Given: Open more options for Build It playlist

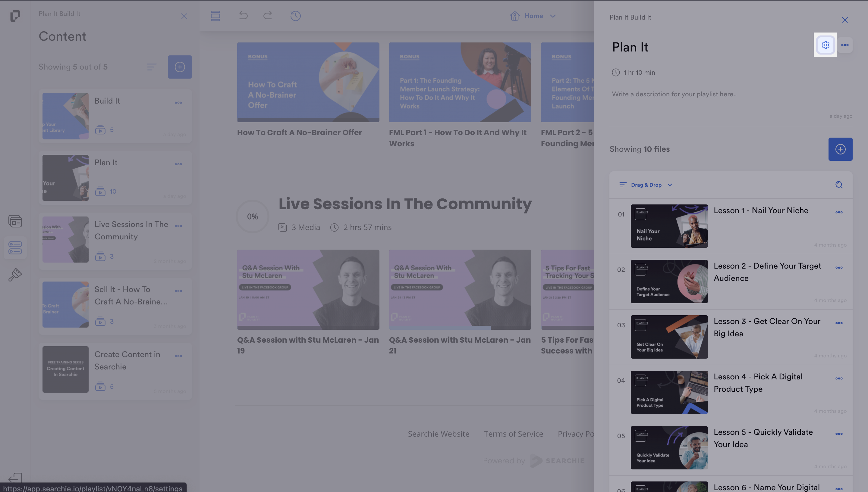Looking at the screenshot, I should (x=178, y=103).
